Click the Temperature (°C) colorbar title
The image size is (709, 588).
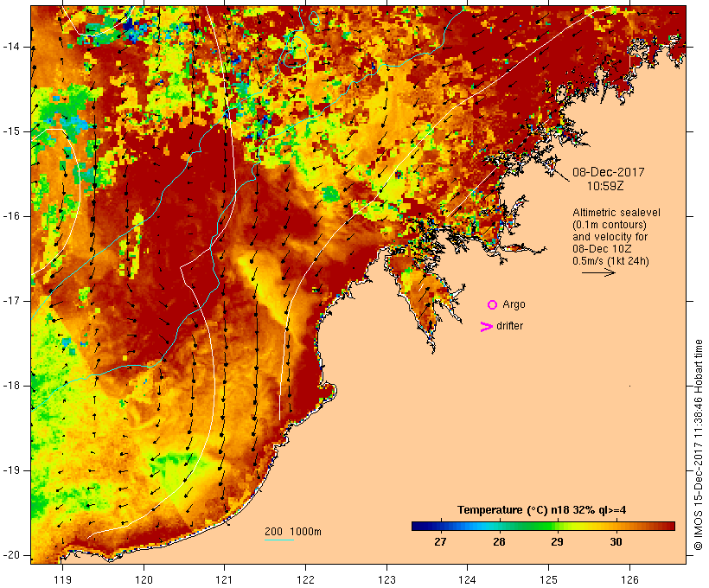pyautogui.click(x=542, y=510)
